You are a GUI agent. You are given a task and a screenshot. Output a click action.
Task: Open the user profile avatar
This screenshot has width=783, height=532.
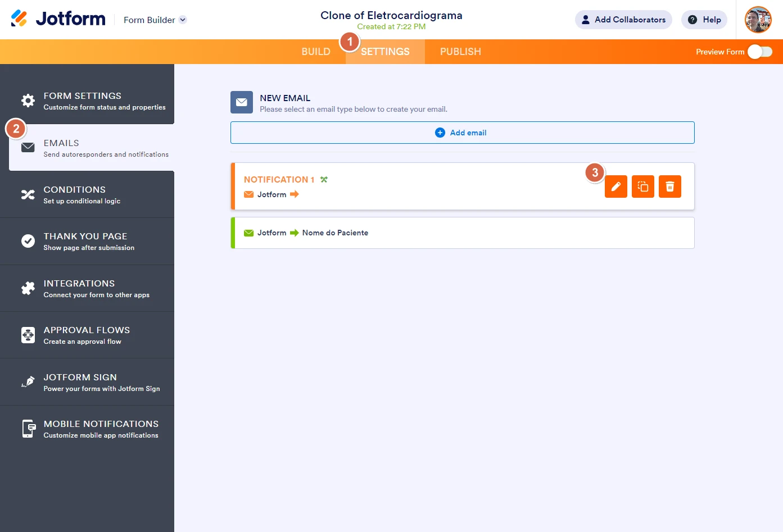click(x=758, y=20)
